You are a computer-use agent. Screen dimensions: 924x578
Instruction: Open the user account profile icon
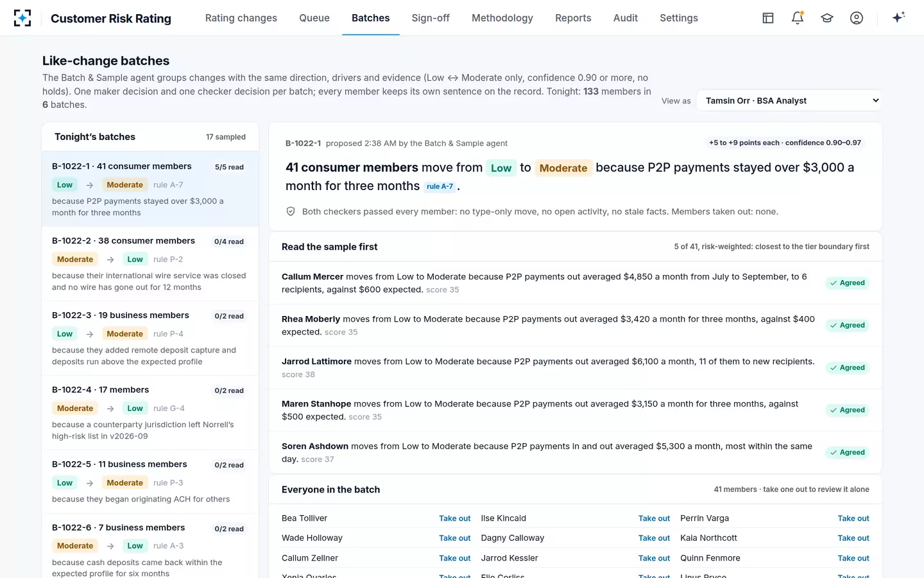point(857,18)
